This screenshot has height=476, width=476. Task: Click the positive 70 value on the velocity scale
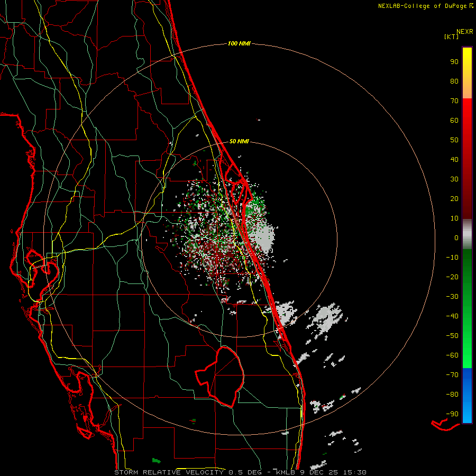(454, 101)
